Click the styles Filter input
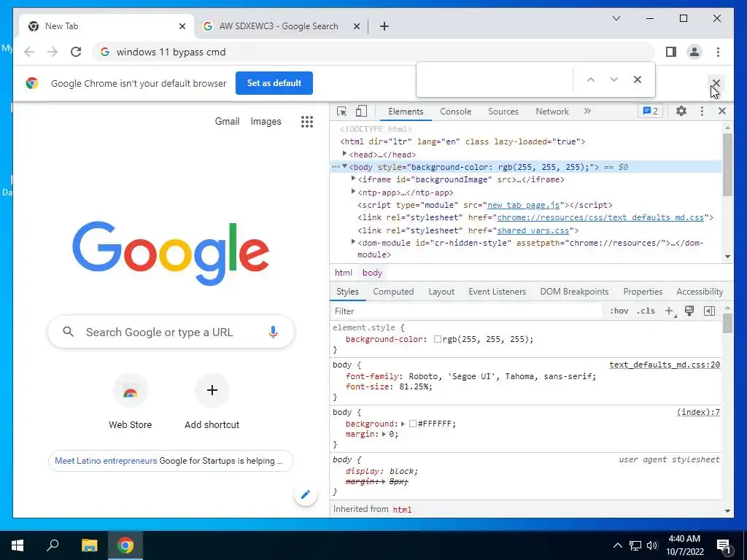This screenshot has width=747, height=560. click(x=467, y=311)
